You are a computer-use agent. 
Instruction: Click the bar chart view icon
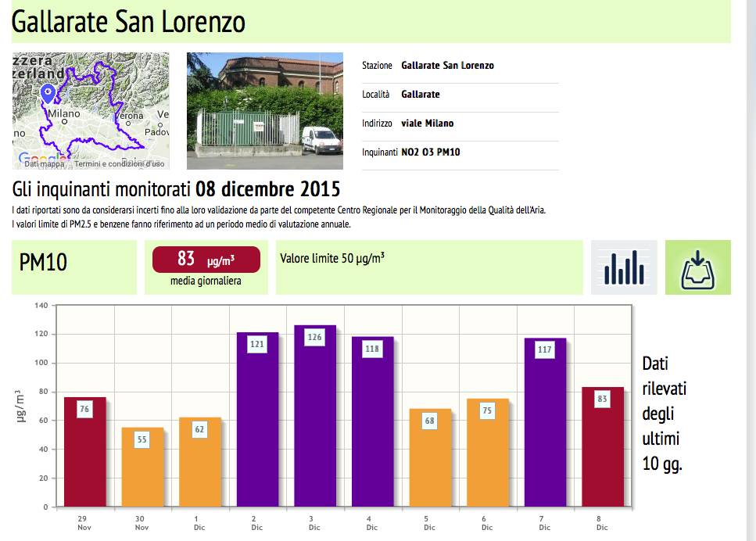(624, 267)
